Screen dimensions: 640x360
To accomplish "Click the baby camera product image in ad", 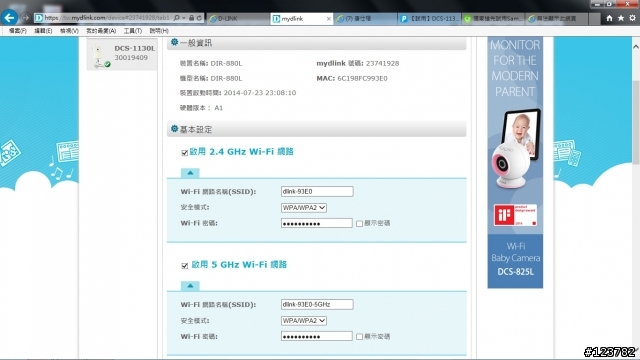I will click(516, 149).
